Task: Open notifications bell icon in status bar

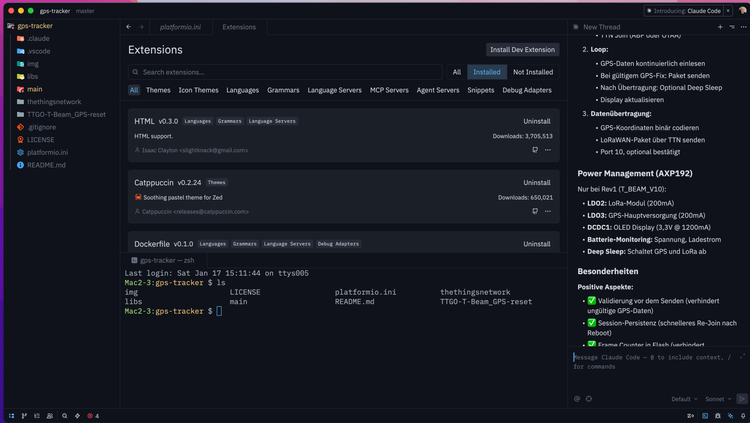Action: click(743, 416)
